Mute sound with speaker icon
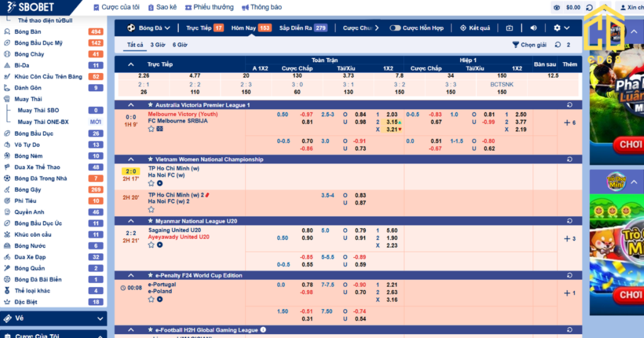 [x=533, y=28]
